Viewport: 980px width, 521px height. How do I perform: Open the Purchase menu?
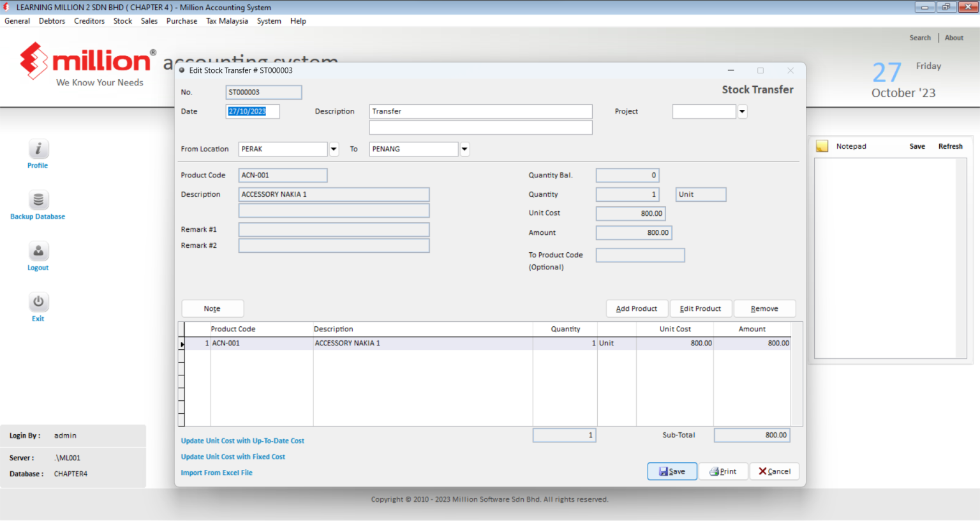182,21
